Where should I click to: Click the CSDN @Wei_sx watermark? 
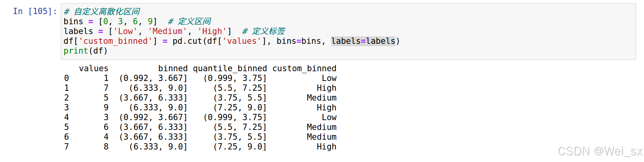600,151
